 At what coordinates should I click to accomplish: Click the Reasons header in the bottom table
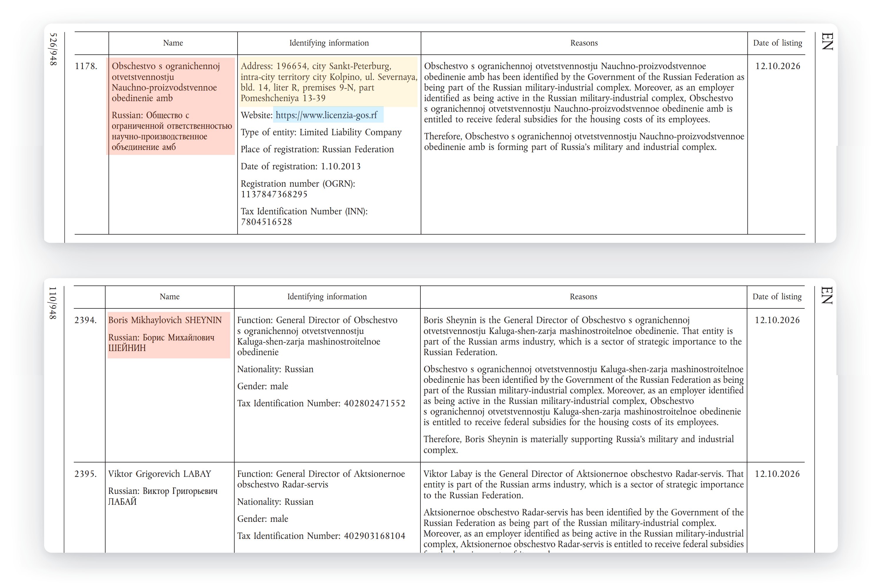click(x=584, y=297)
